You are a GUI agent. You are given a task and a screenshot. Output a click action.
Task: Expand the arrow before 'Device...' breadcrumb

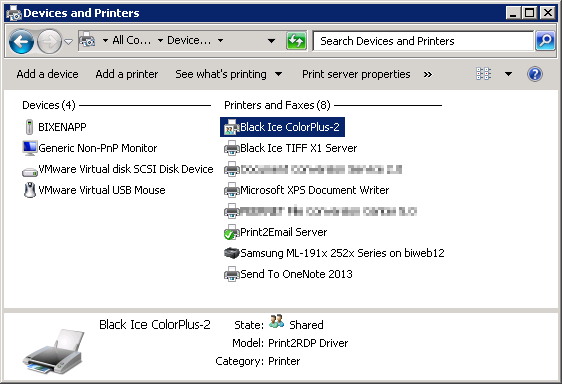click(x=161, y=41)
